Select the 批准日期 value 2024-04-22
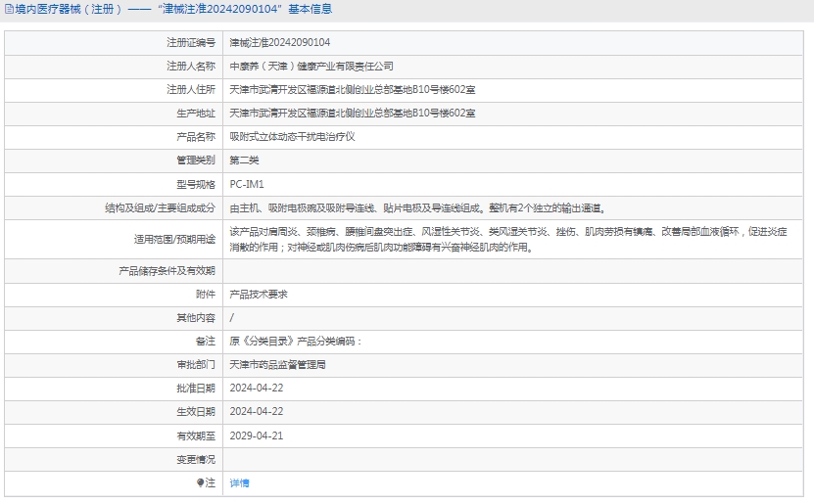The height and width of the screenshot is (504, 814). tap(256, 388)
